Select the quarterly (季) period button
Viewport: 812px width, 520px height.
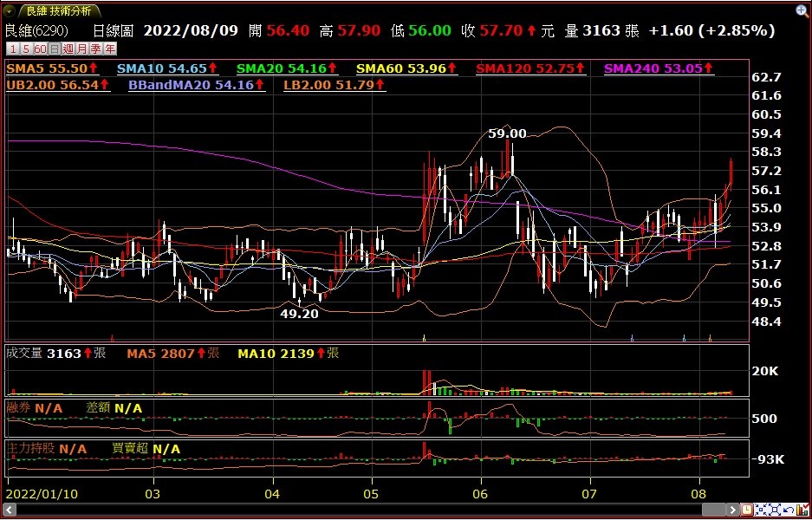(x=96, y=49)
